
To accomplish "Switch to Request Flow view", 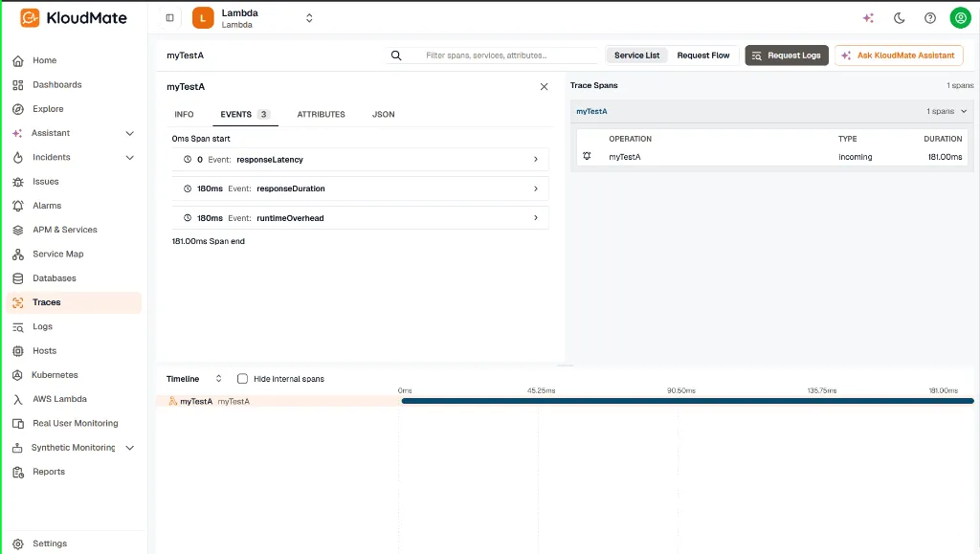I will [703, 55].
